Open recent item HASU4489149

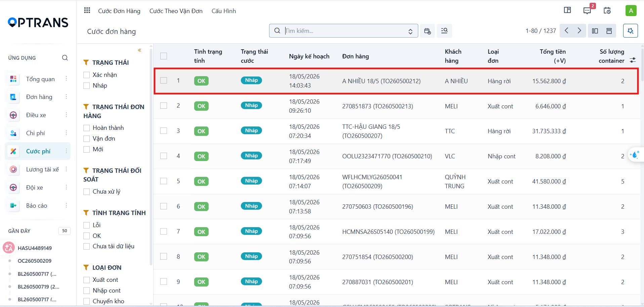35,248
